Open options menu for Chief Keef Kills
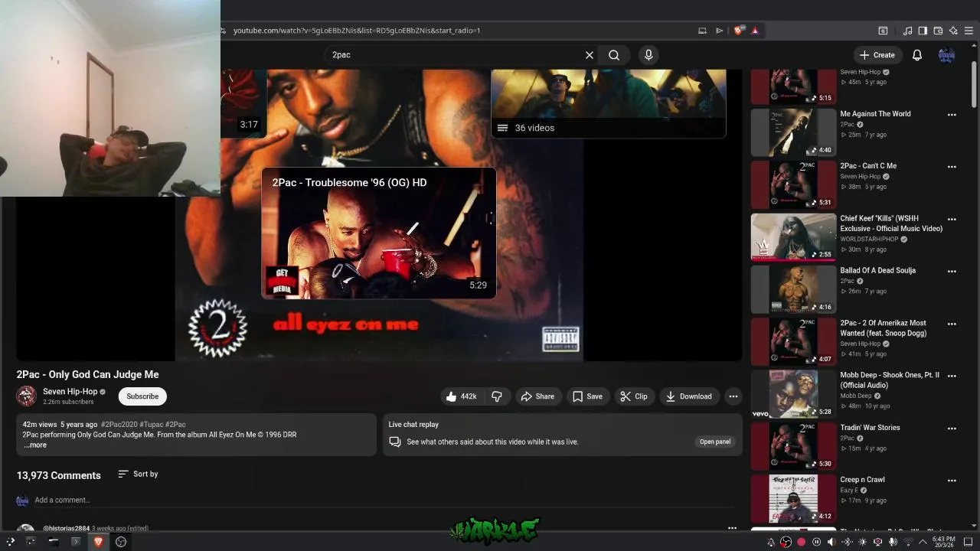 (952, 219)
